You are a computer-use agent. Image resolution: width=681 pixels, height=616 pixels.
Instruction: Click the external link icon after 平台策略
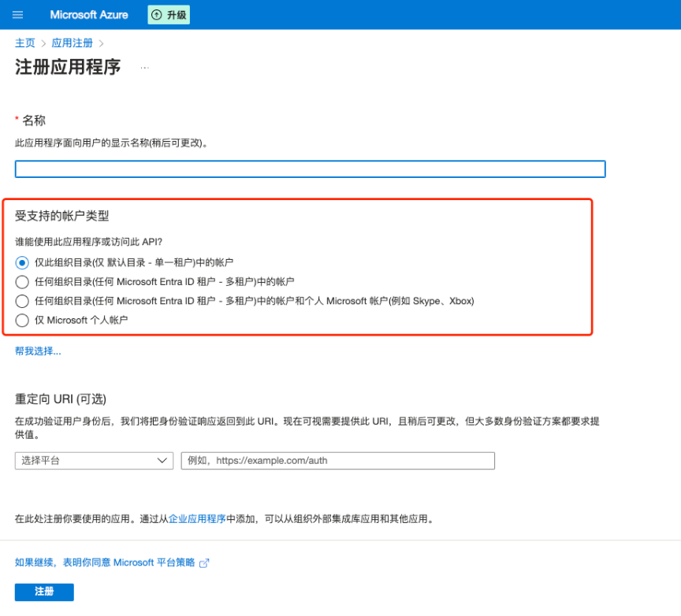204,563
